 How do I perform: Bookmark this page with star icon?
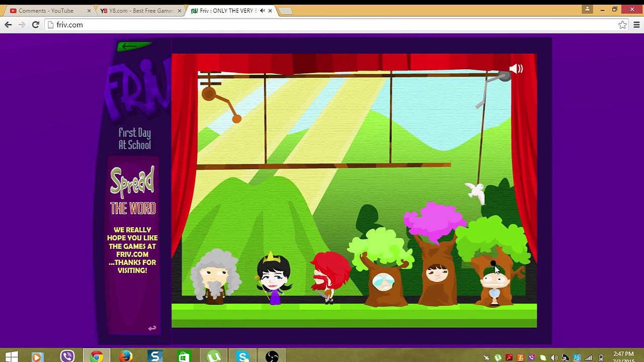tap(622, 25)
